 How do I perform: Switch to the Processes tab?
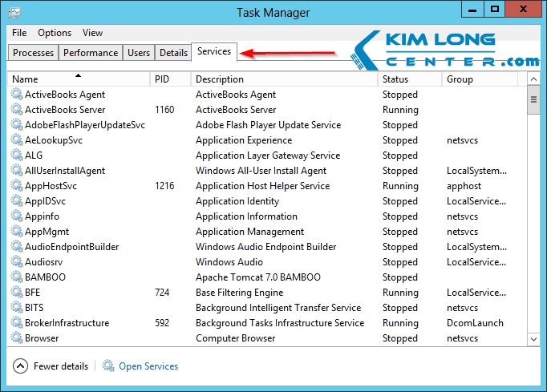pyautogui.click(x=34, y=53)
